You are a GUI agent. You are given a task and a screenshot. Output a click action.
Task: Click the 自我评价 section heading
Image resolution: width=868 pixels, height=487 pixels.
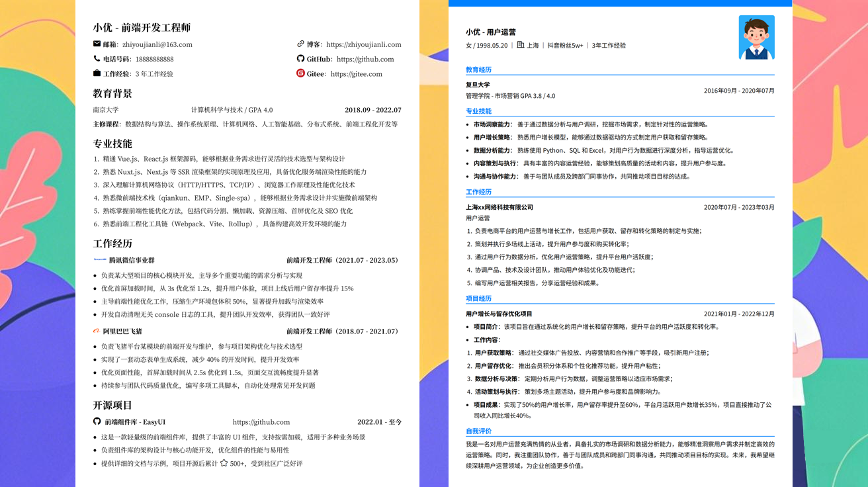(478, 431)
